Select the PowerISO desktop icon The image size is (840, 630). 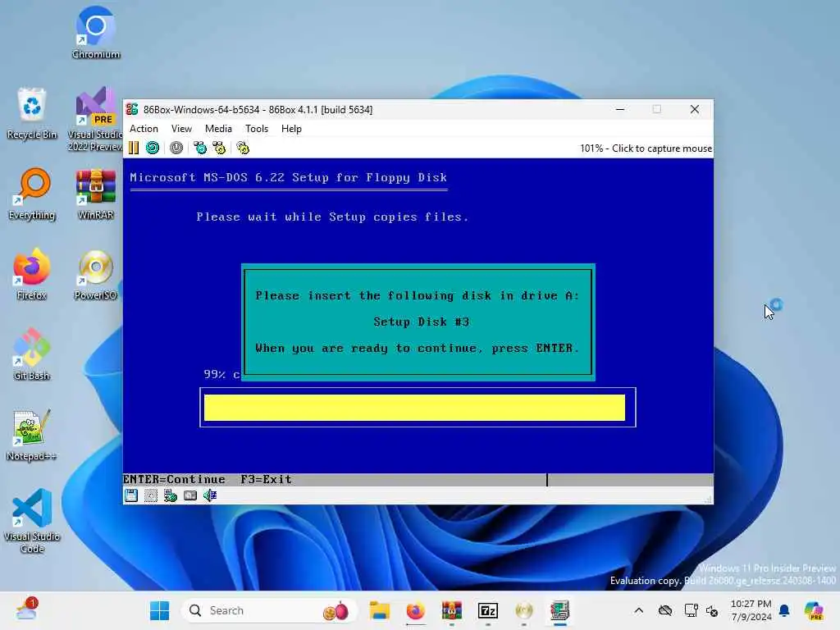(96, 274)
